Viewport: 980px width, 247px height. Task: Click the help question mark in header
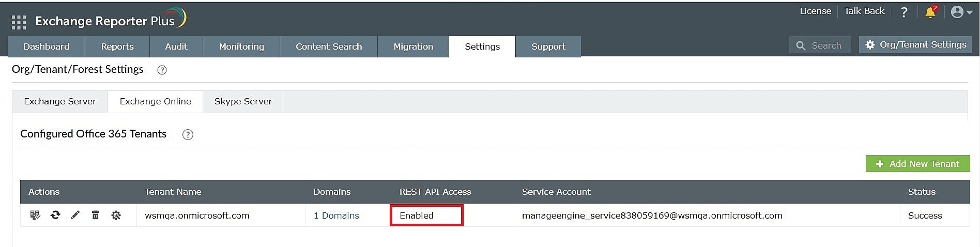click(904, 12)
